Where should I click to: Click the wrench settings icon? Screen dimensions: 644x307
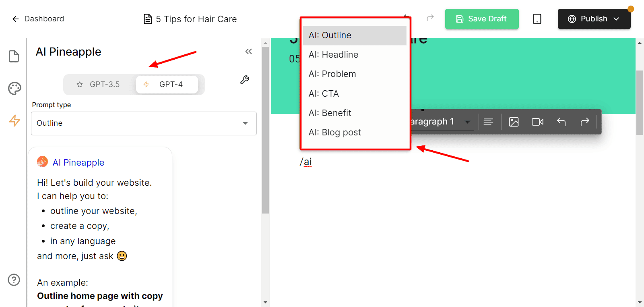(245, 80)
